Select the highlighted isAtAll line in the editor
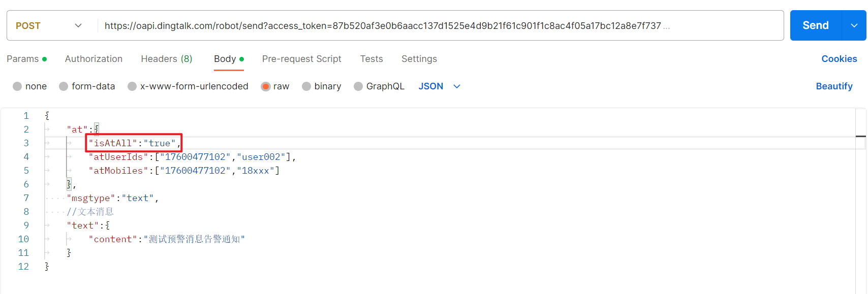Image resolution: width=868 pixels, height=294 pixels. [133, 143]
